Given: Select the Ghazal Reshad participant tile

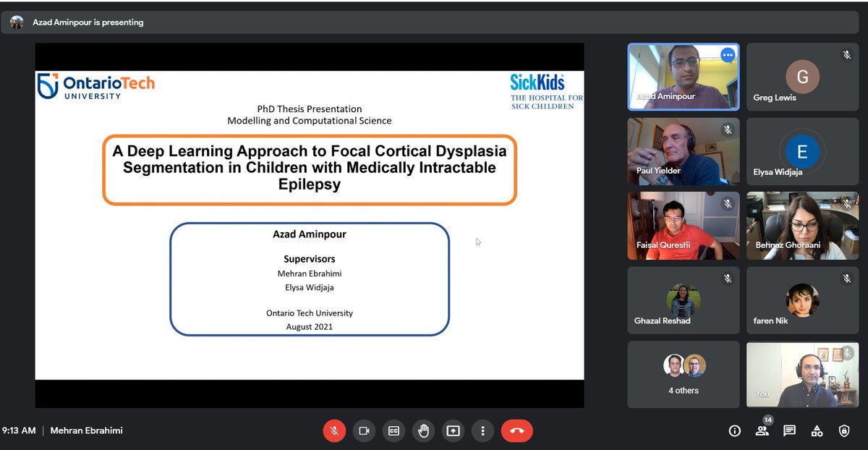Looking at the screenshot, I should (x=684, y=300).
